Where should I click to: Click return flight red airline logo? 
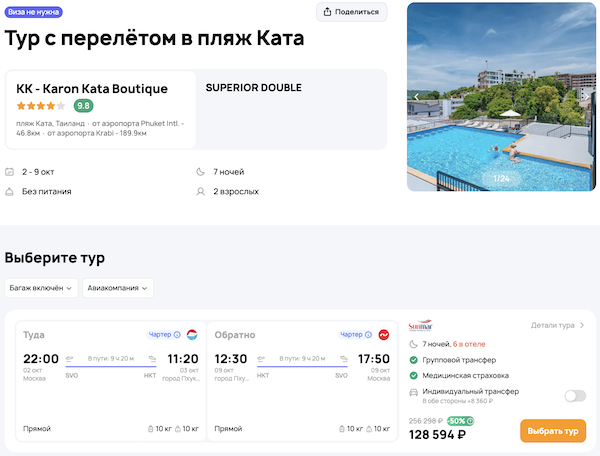(382, 335)
